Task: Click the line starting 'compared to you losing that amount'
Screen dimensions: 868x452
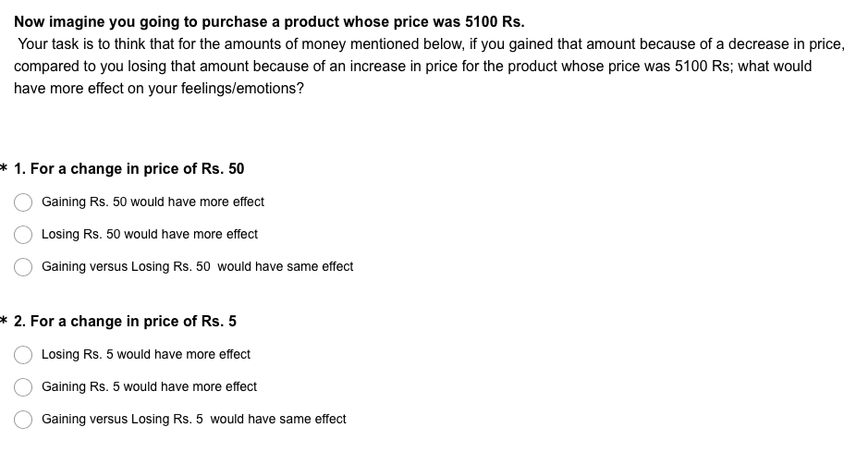Action: click(413, 67)
